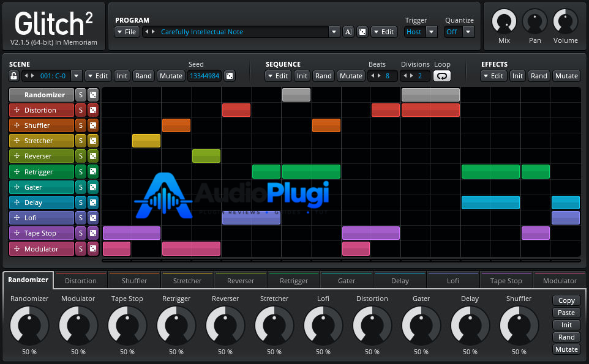The image size is (589, 364).
Task: Click the Tape Stop row dice icon
Action: (93, 233)
